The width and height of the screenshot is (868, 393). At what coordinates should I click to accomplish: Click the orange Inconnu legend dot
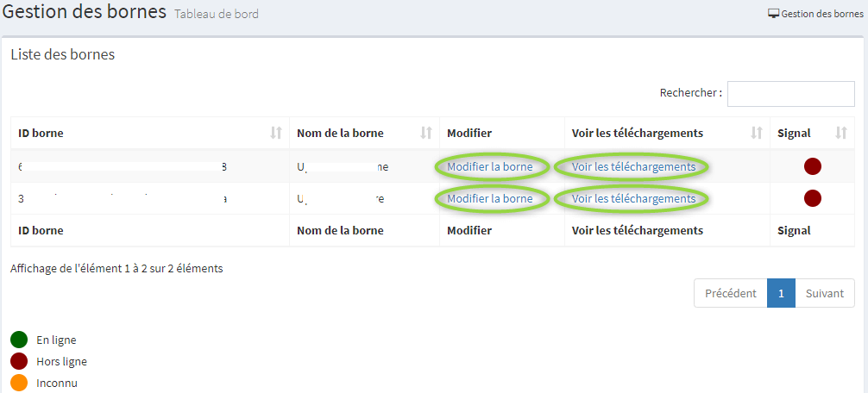pos(19,383)
